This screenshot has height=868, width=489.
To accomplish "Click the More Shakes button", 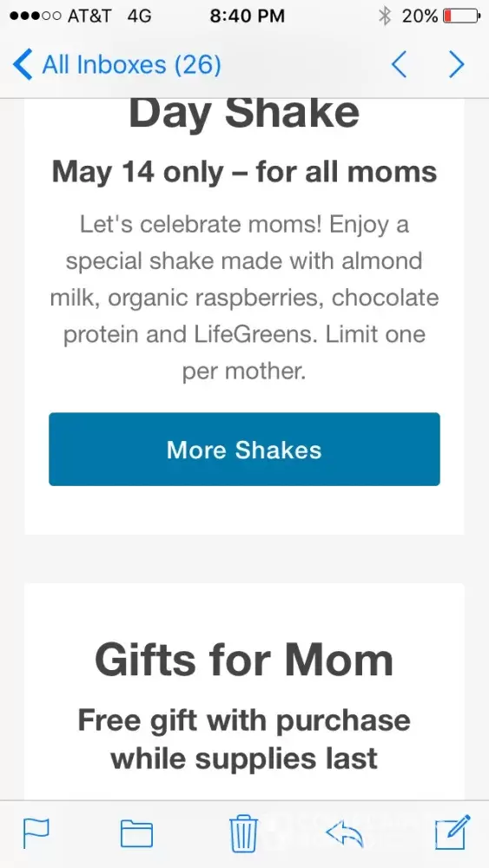I will 244,449.
